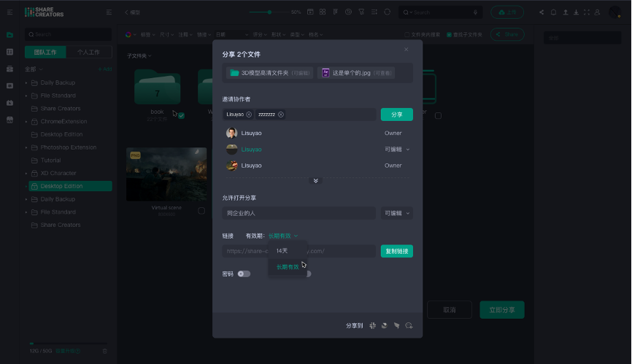Open the green folder icon in left rail

click(9, 35)
